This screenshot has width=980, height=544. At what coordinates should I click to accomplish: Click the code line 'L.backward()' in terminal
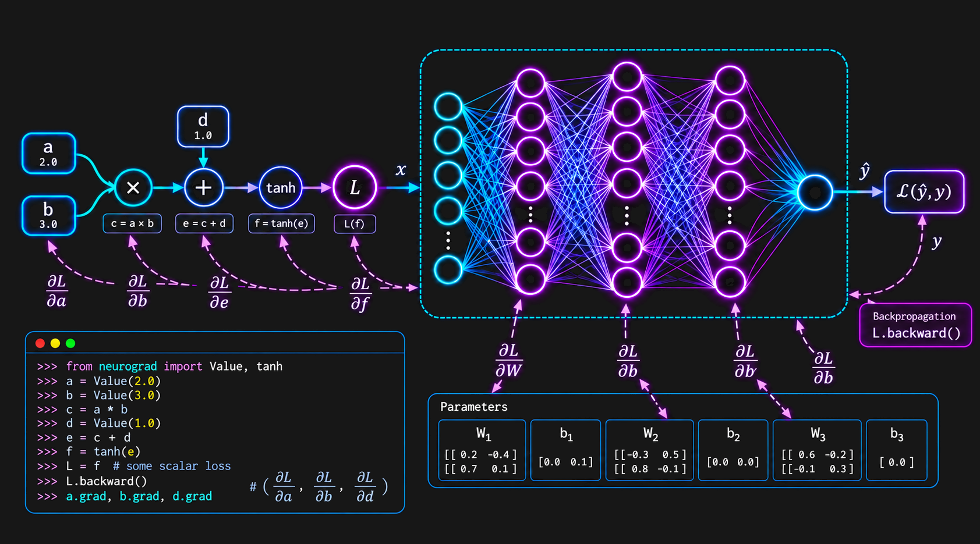pos(107,481)
